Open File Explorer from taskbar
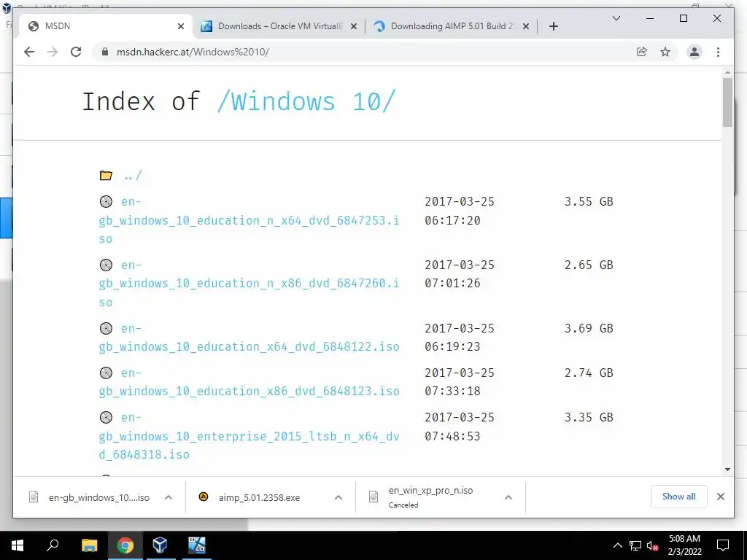The height and width of the screenshot is (560, 747). pos(89,545)
